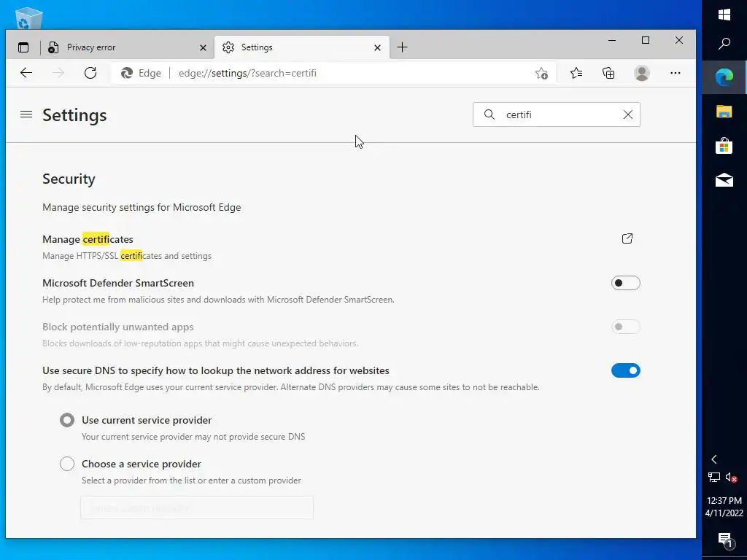This screenshot has height=560, width=747.
Task: Turn off the secure DNS switch
Action: [x=625, y=370]
